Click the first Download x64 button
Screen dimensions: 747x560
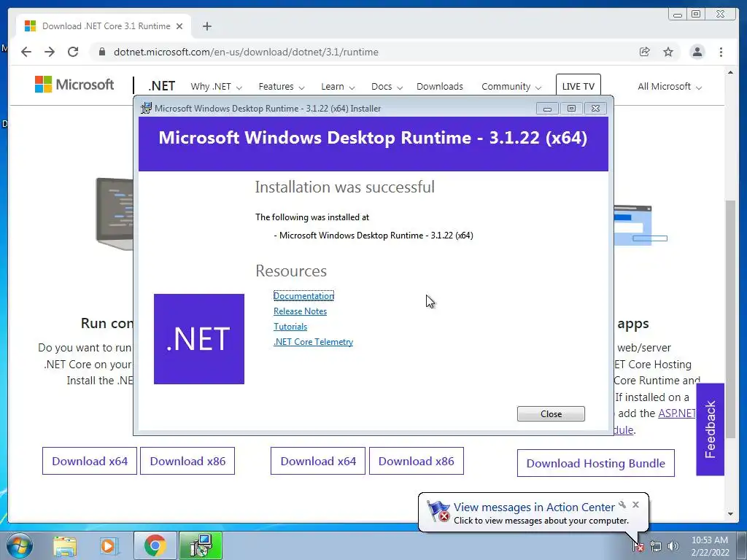pyautogui.click(x=90, y=461)
